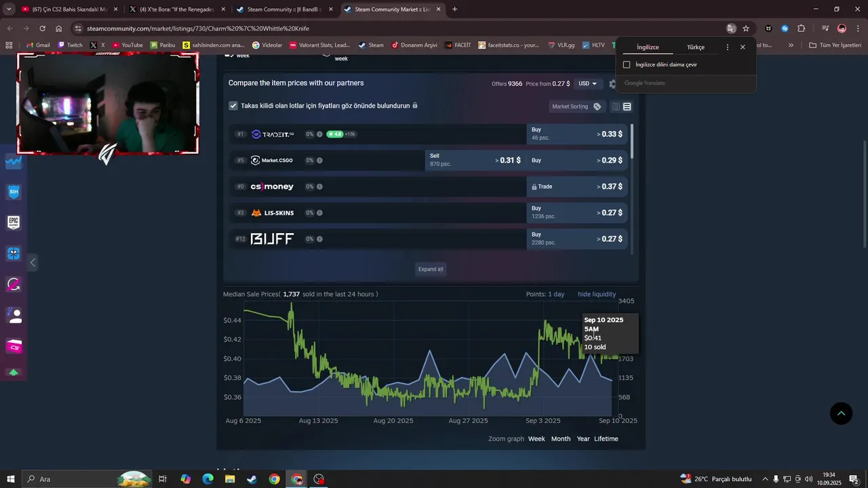Set graph zoom to Lifetime
Screen dimensions: 868x488
[606, 439]
